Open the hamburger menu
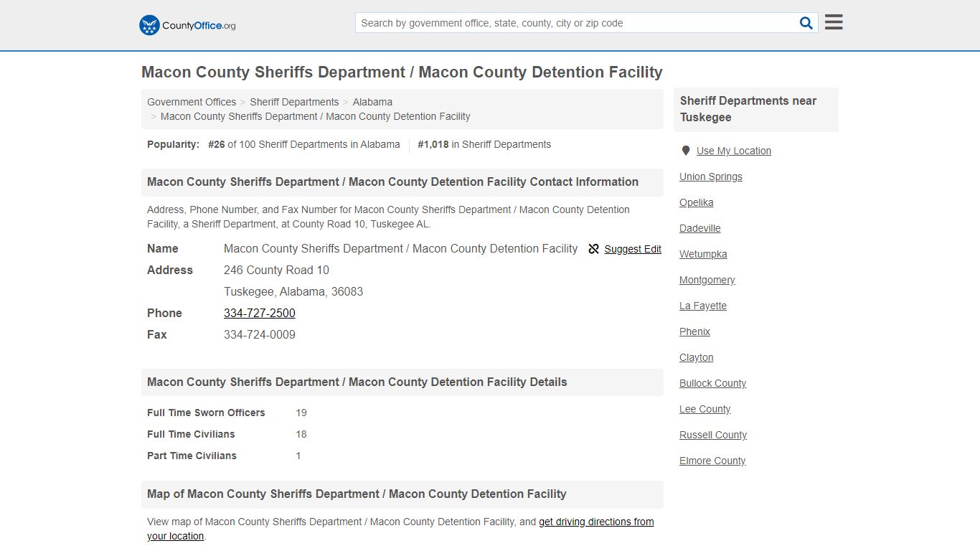 (834, 22)
